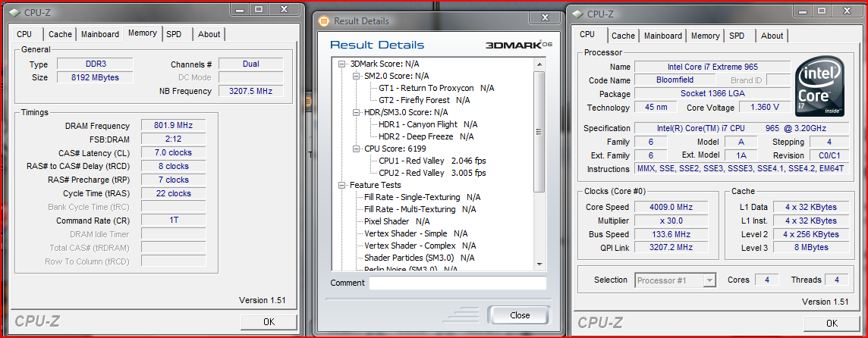Click the memory Size value 8192 MBytes
Viewport: 868px width, 338px height.
tap(95, 77)
